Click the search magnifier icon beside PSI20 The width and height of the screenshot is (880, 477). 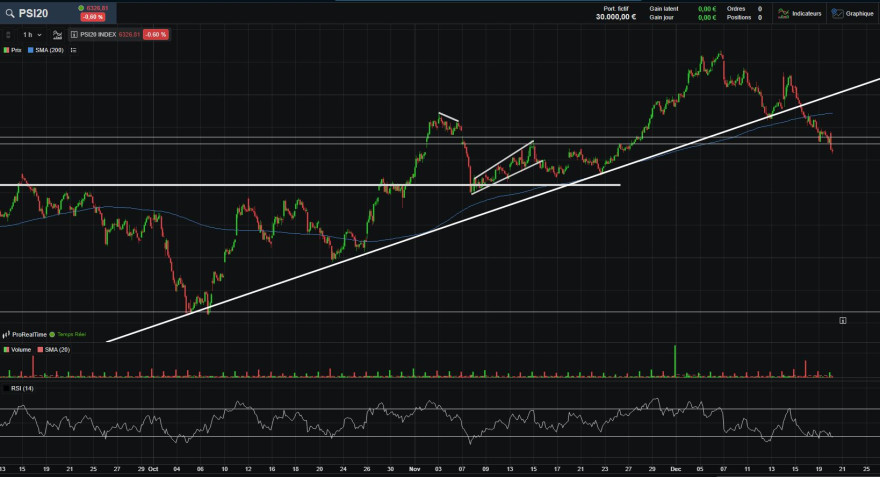coord(10,13)
